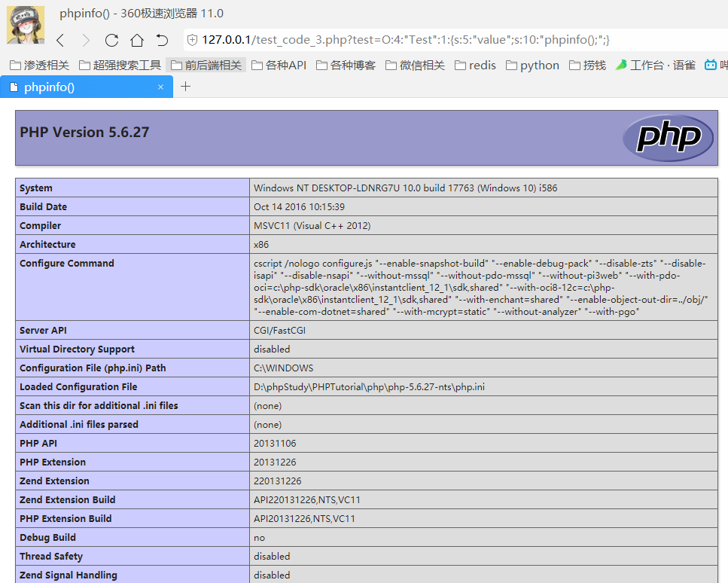Viewport: 728px width, 583px height.
Task: Click the security shield icon in address bar
Action: [x=192, y=40]
